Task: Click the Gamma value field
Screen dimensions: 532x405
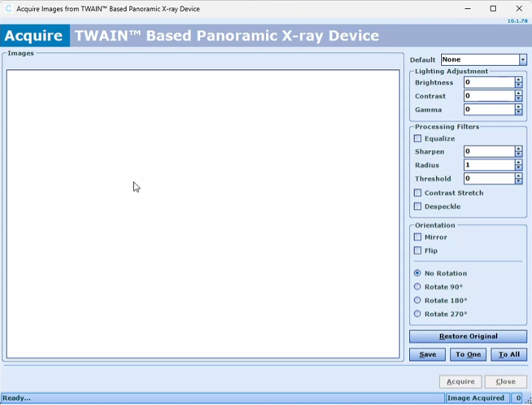Action: (489, 109)
